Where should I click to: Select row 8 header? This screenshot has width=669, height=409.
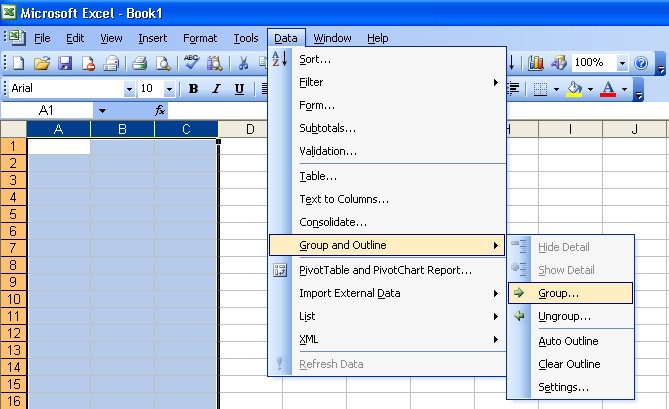coord(13,265)
